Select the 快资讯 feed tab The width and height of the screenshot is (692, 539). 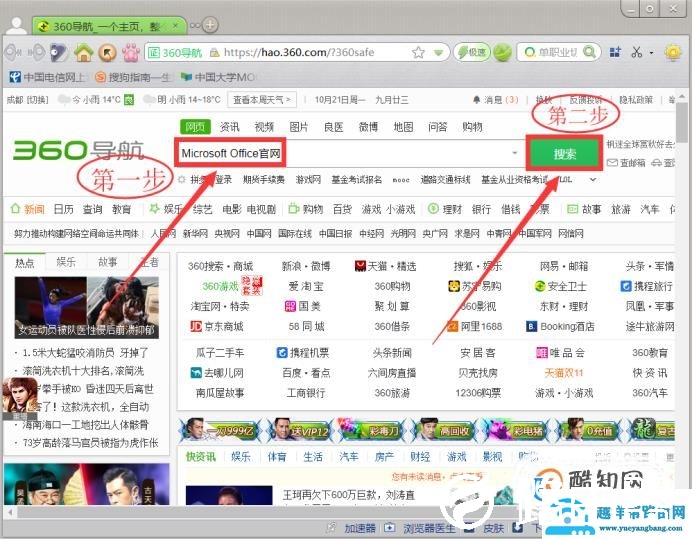coord(201,457)
